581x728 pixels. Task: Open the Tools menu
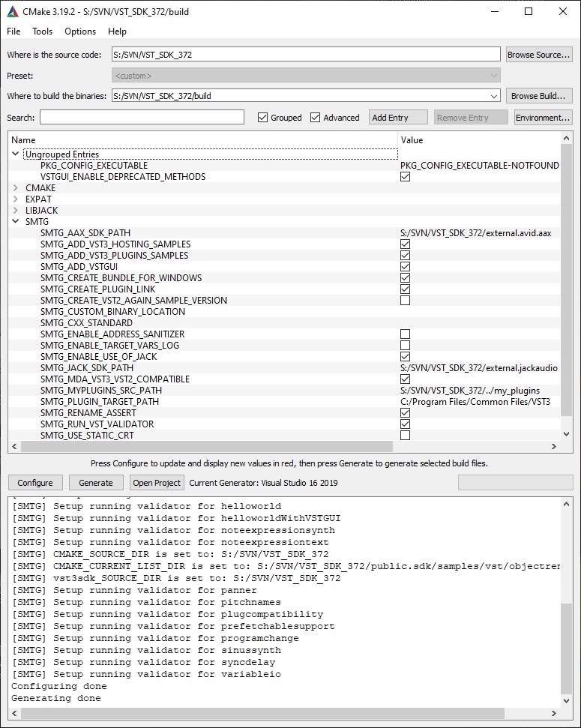click(42, 31)
